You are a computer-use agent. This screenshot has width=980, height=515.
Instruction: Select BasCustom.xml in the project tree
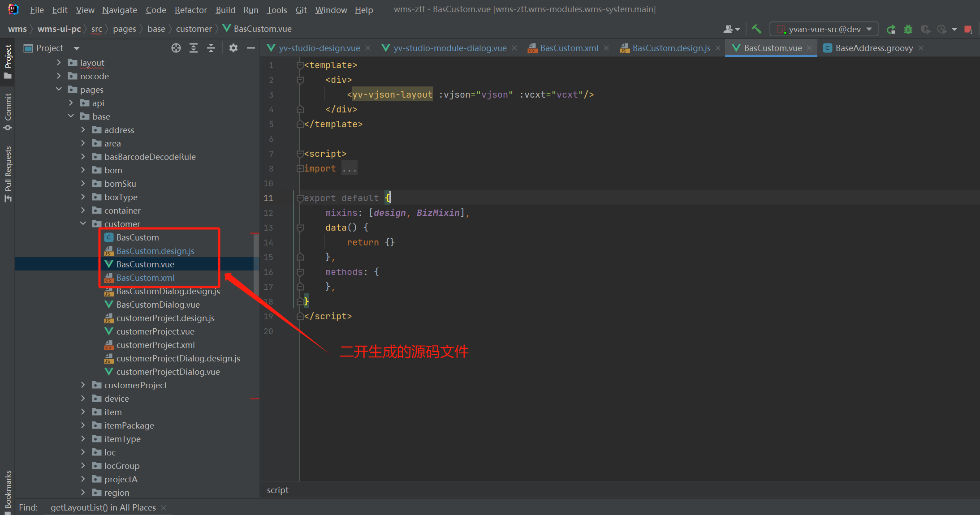coord(145,278)
